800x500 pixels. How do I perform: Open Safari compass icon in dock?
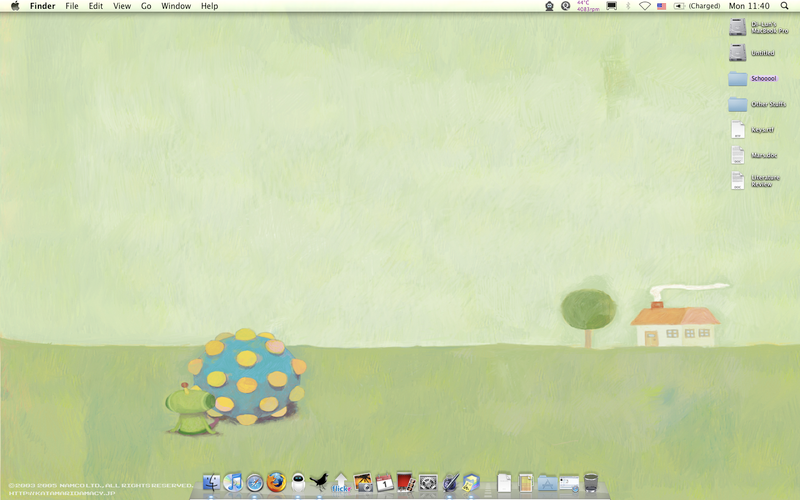[255, 482]
